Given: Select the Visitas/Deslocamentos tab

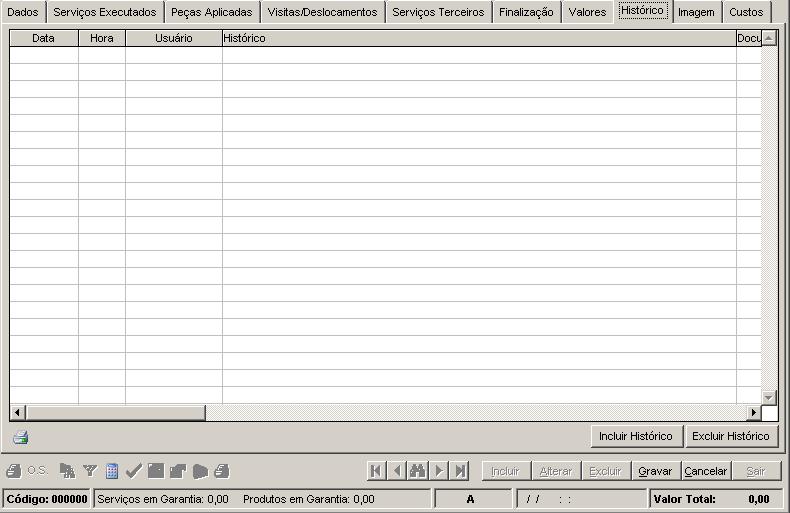Looking at the screenshot, I should pyautogui.click(x=322, y=12).
